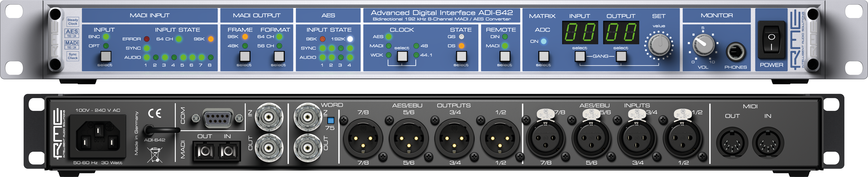Screen dimensions: 868x177
Task: Click the clock WCK LED
Action: (388, 55)
